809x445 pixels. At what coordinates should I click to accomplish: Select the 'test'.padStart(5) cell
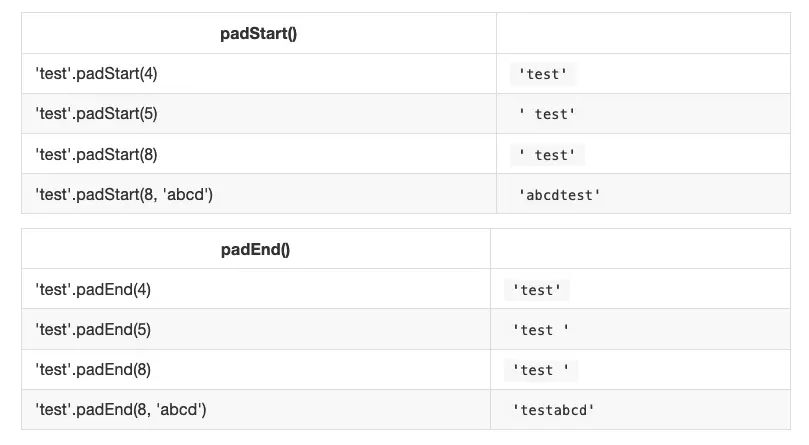[96, 114]
